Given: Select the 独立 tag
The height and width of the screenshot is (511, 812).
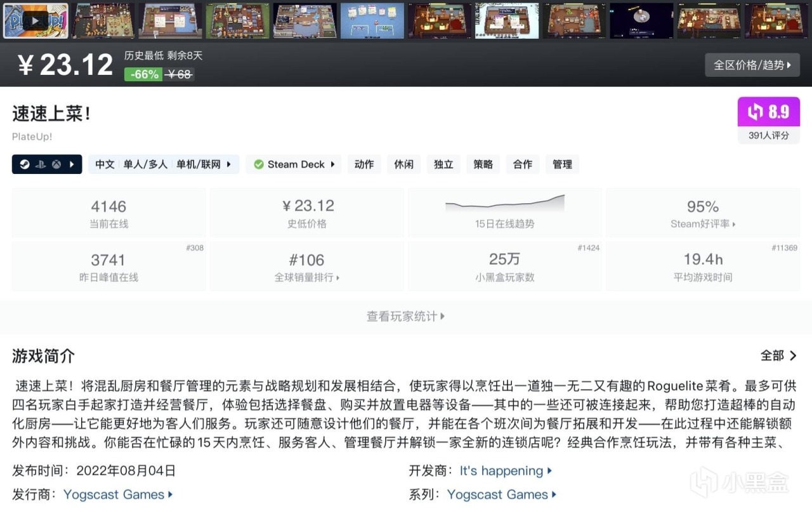Looking at the screenshot, I should [x=443, y=164].
